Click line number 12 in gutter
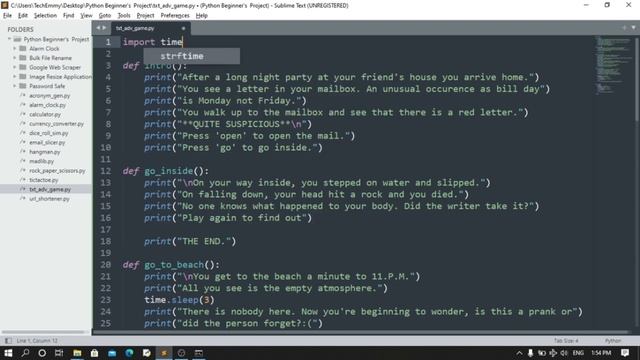The height and width of the screenshot is (360, 640). pos(105,171)
